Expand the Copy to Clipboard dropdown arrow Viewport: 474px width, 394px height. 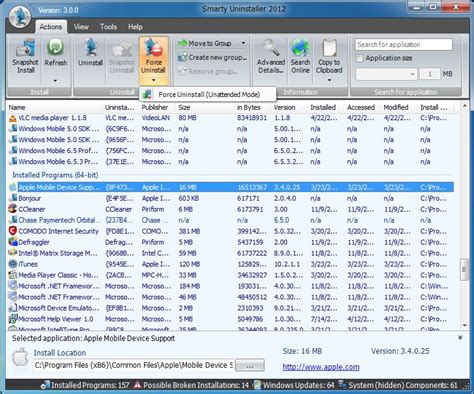[329, 80]
